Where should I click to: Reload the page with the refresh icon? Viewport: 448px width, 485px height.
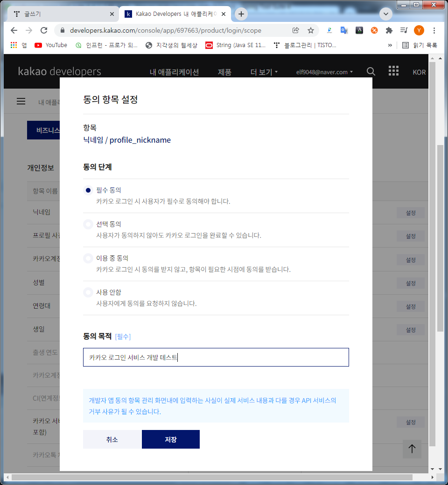tap(44, 30)
